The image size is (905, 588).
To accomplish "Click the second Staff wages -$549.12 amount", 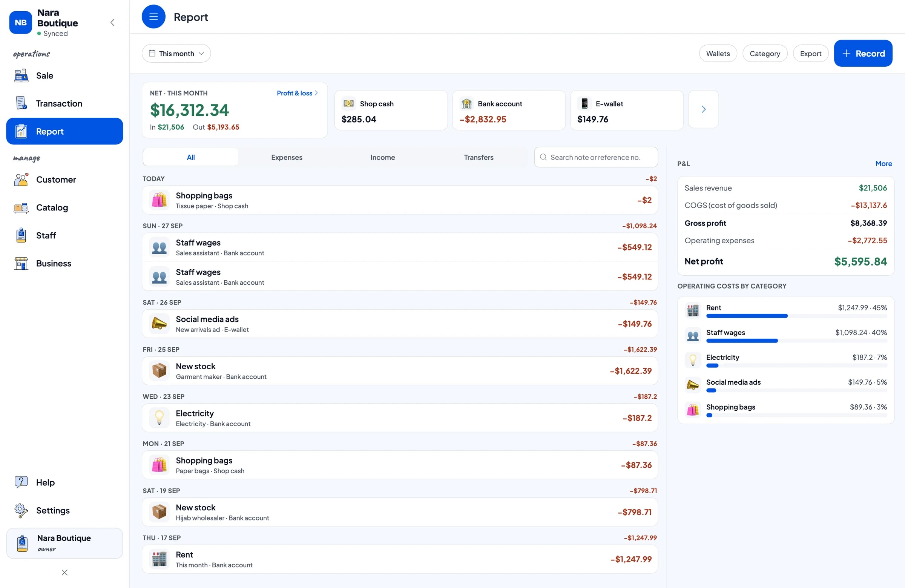I will (x=634, y=276).
